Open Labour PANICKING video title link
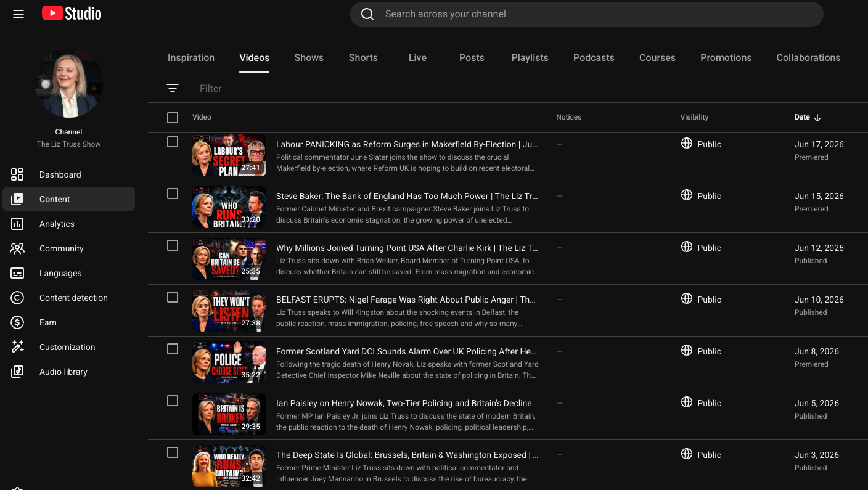This screenshot has height=490, width=868. click(x=407, y=144)
